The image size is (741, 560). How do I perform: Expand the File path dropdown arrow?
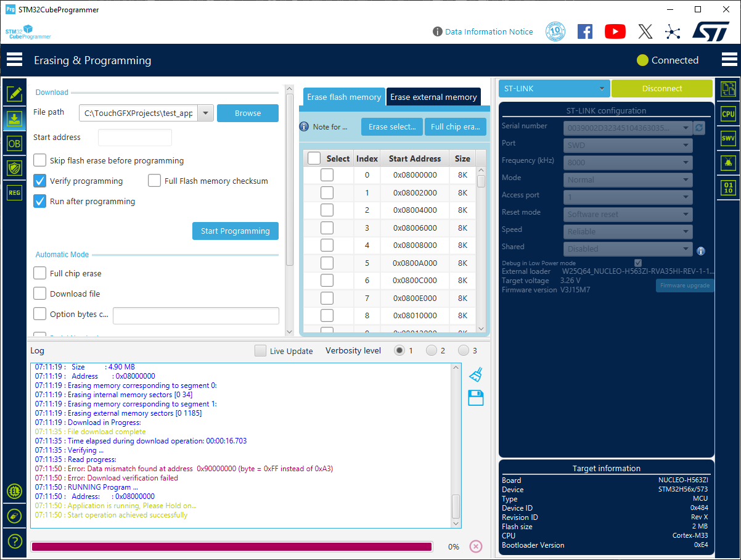point(206,113)
